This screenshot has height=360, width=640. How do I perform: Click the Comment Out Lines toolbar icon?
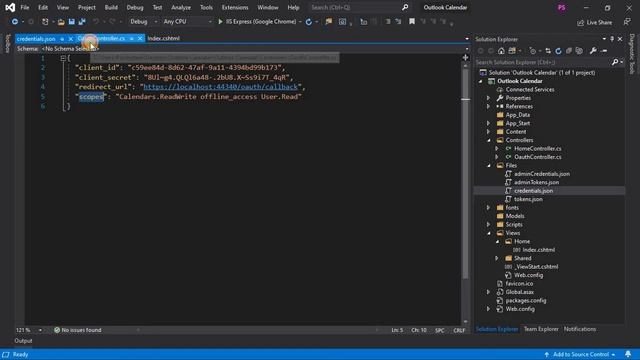(388, 22)
